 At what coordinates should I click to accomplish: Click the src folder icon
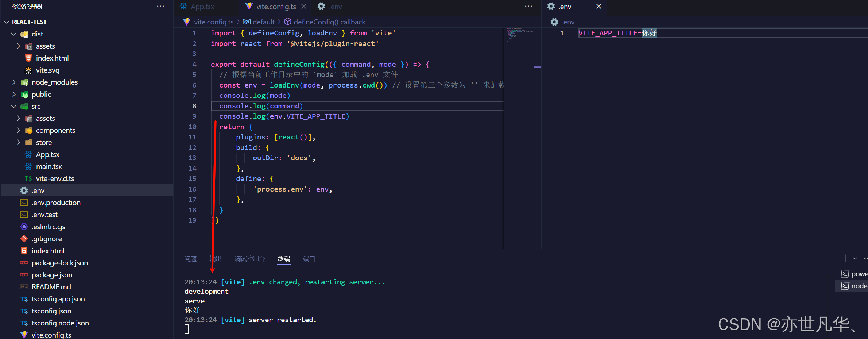(x=24, y=106)
